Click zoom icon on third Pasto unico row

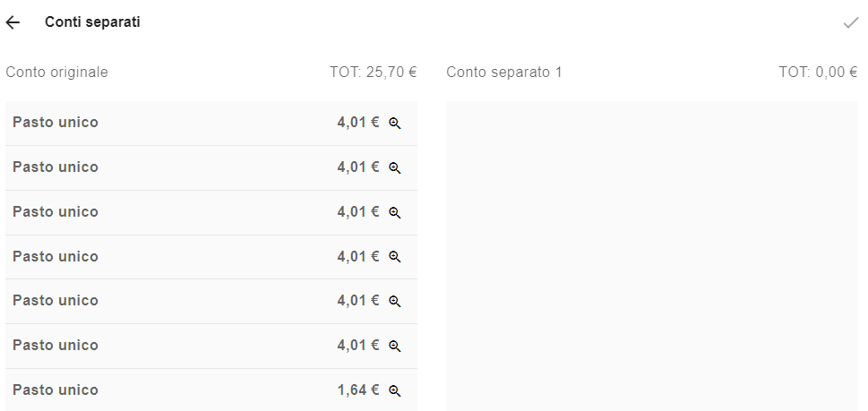(394, 213)
